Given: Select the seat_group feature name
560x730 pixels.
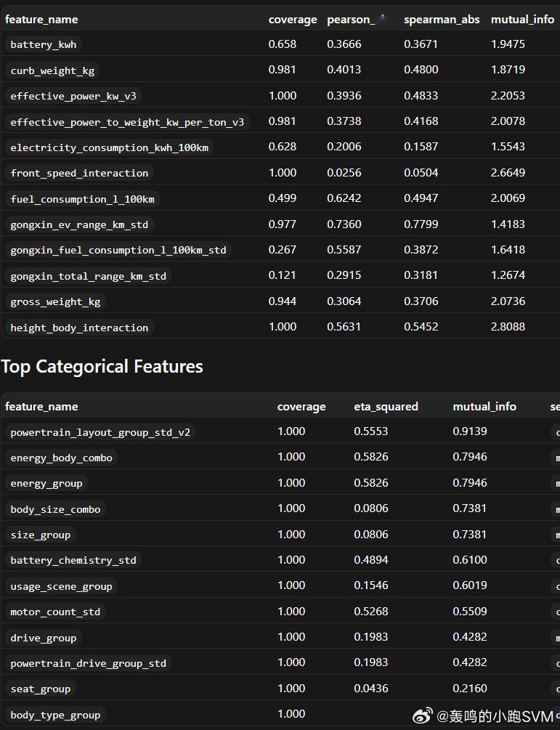Looking at the screenshot, I should pyautogui.click(x=41, y=689).
